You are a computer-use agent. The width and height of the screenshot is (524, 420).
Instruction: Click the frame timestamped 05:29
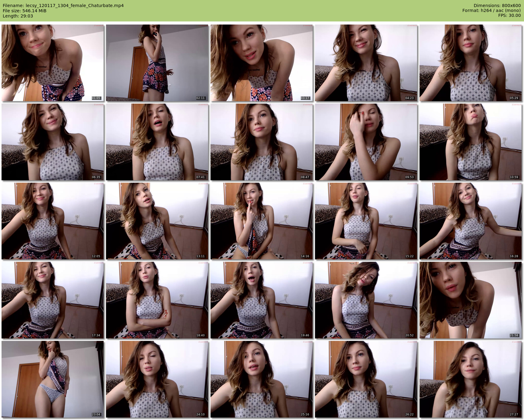pos(470,63)
